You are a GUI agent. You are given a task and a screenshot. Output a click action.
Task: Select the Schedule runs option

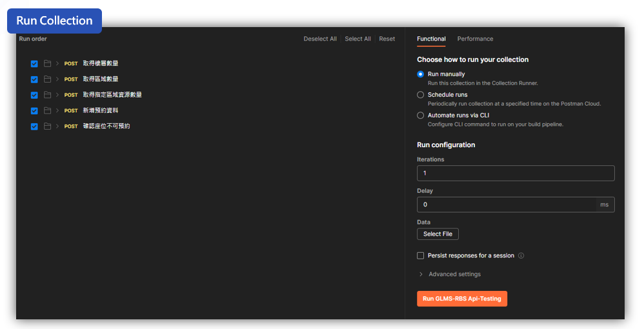pos(420,95)
